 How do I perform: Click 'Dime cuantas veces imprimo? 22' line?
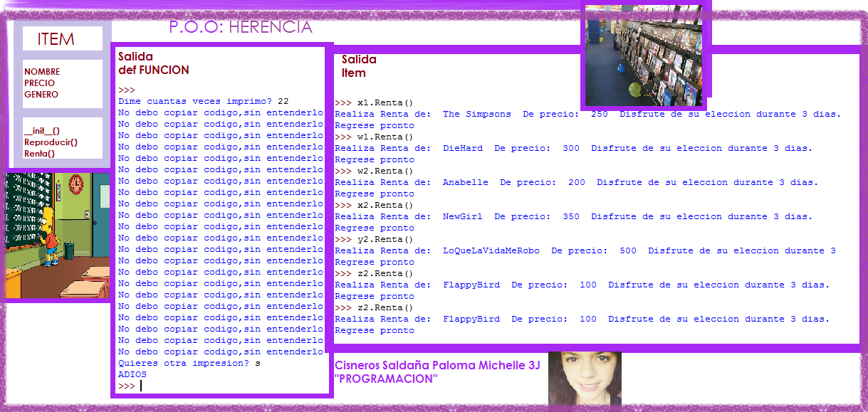point(204,101)
